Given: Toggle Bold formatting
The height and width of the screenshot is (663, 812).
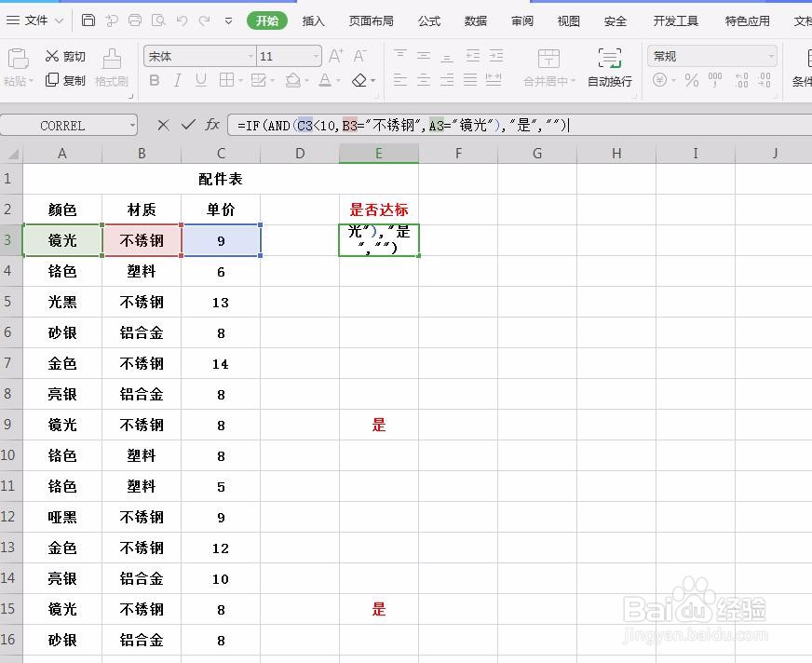Looking at the screenshot, I should [154, 81].
